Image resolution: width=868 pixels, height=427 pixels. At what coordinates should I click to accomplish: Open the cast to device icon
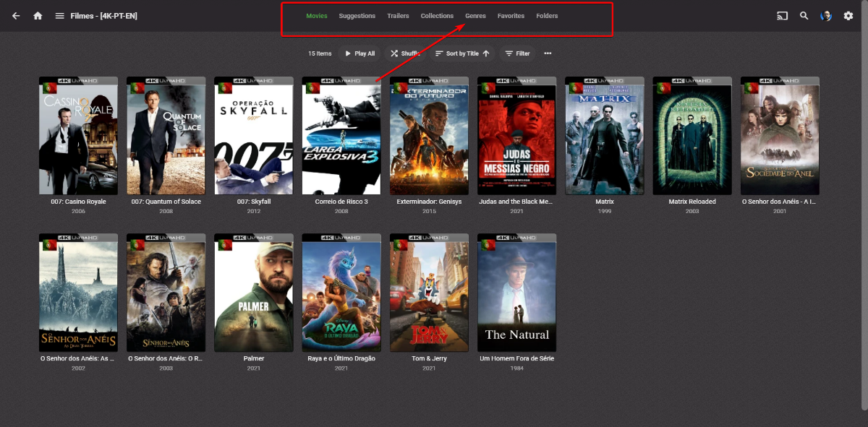pyautogui.click(x=782, y=16)
